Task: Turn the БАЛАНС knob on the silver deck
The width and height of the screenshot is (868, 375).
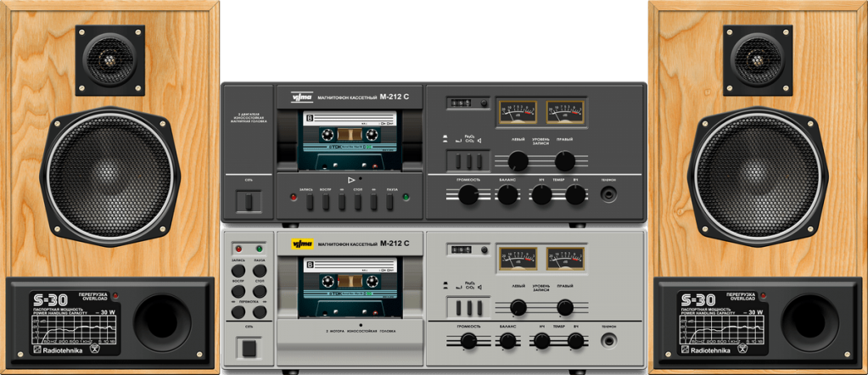Action: [x=507, y=341]
